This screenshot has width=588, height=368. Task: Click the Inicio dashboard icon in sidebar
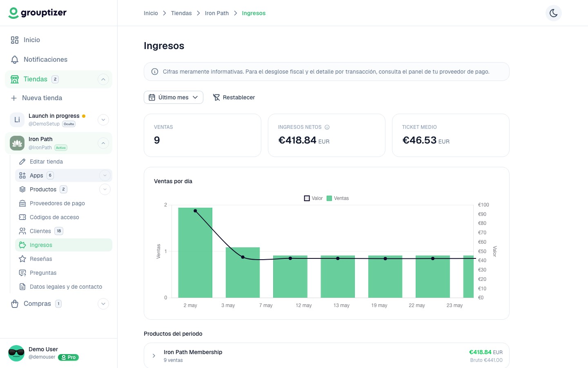tap(15, 40)
